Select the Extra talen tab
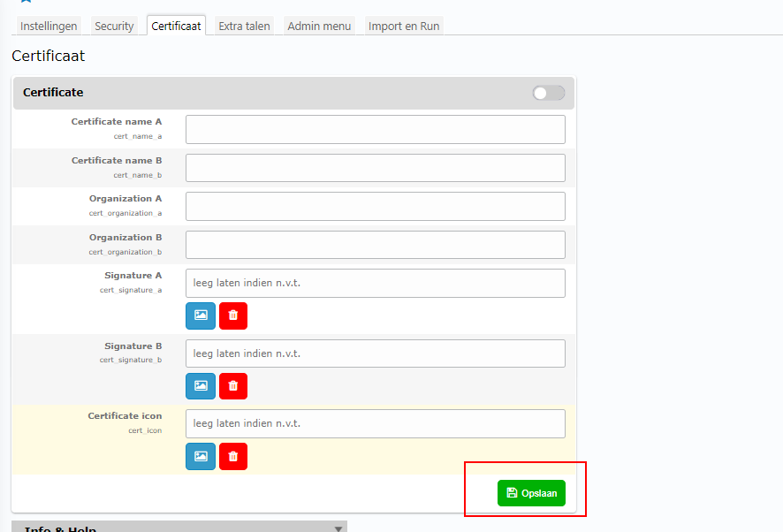 tap(244, 27)
